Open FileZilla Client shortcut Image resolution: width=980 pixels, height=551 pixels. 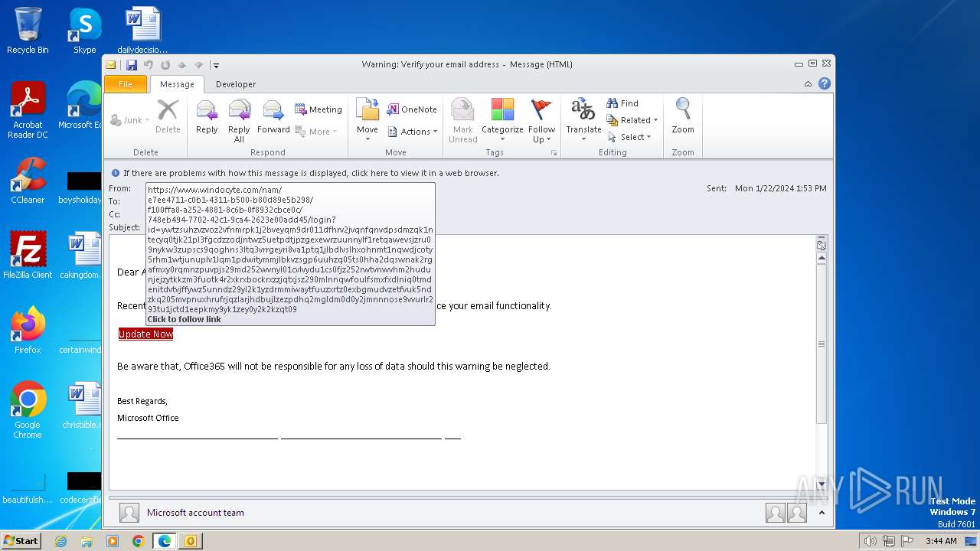(x=28, y=256)
